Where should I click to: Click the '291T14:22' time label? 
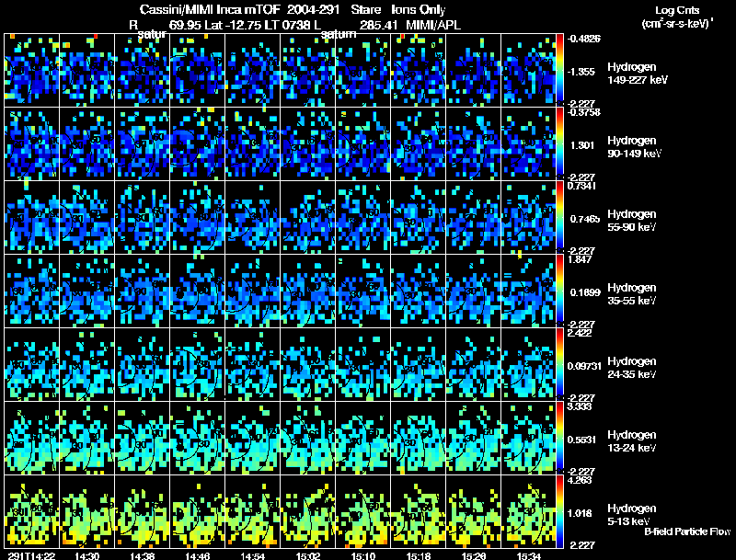(x=31, y=556)
